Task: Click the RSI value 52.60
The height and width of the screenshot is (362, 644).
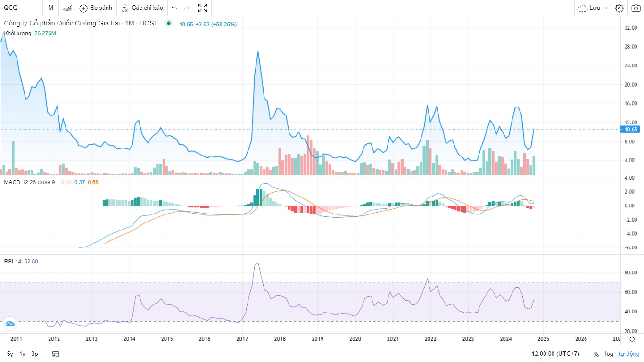Action: pos(31,262)
